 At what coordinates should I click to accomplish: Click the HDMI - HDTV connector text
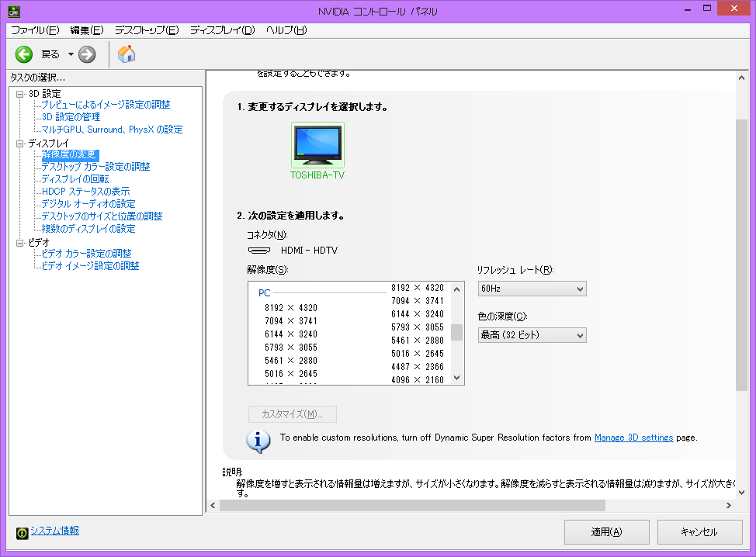309,251
